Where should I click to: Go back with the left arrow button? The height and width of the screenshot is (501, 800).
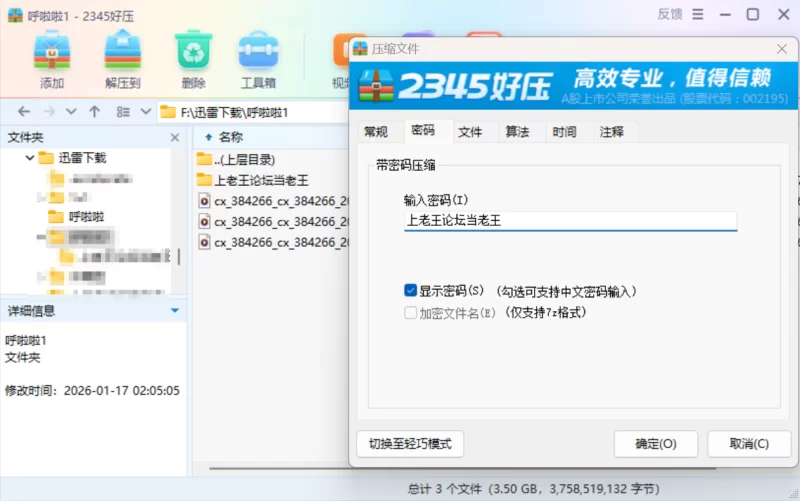tap(24, 112)
